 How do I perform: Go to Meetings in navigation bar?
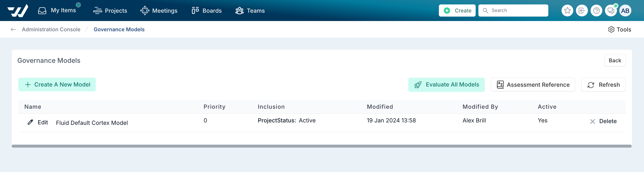[x=159, y=11]
